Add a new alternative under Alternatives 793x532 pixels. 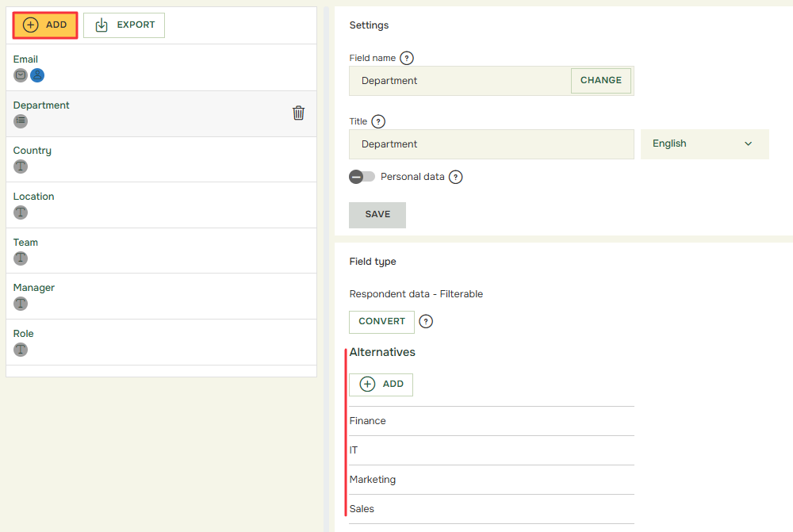coord(381,385)
